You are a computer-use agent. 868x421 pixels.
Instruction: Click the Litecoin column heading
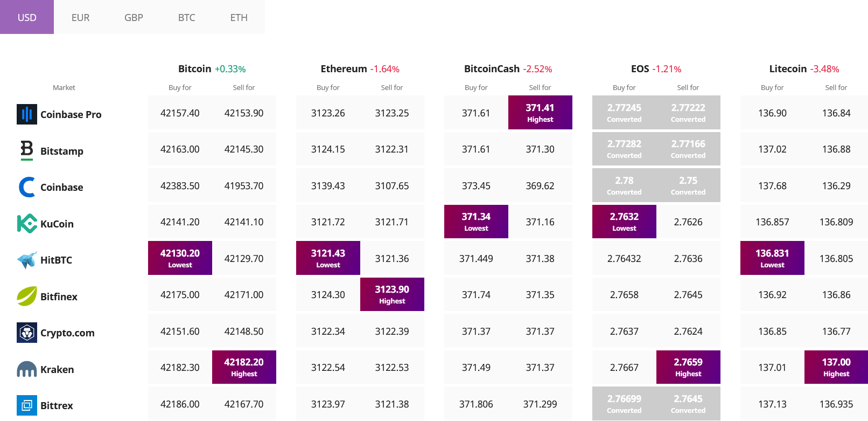point(788,68)
